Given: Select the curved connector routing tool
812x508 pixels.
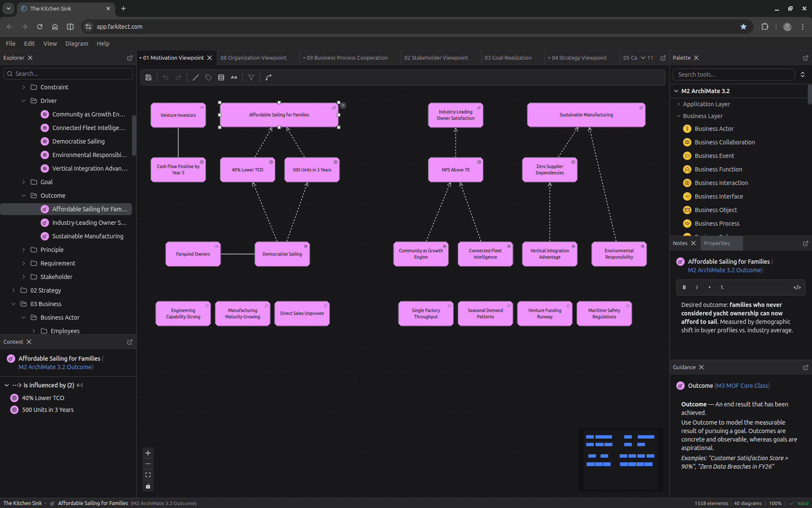Looking at the screenshot, I should point(269,77).
